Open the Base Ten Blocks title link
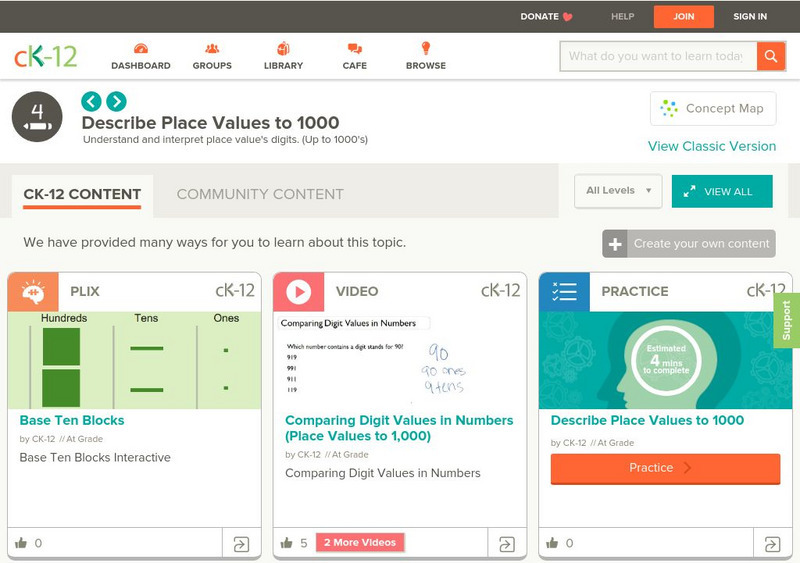Screen dimensions: 800x563 coord(72,421)
